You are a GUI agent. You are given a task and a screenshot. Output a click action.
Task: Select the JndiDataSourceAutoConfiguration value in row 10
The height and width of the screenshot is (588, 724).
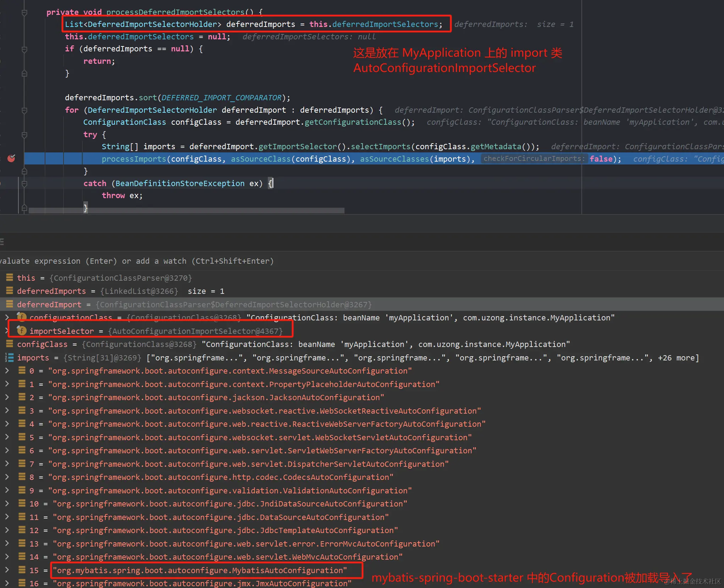230,504
